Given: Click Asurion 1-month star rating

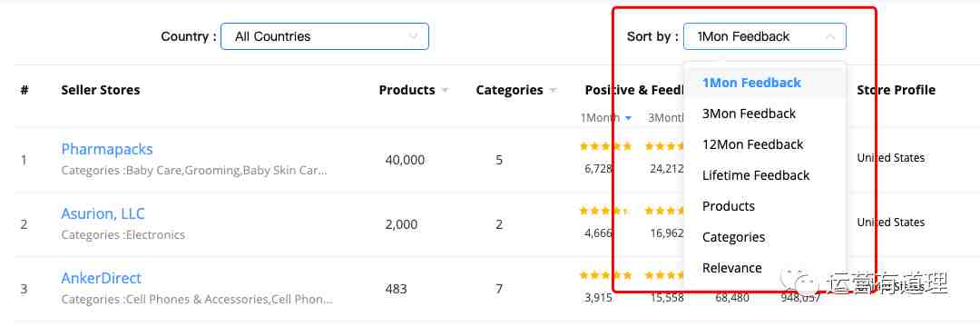Looking at the screenshot, I should coord(604,211).
